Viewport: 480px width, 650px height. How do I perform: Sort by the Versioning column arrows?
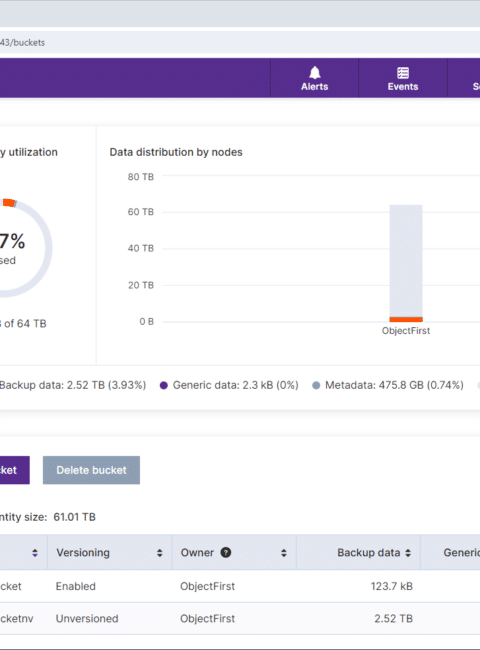pos(159,553)
